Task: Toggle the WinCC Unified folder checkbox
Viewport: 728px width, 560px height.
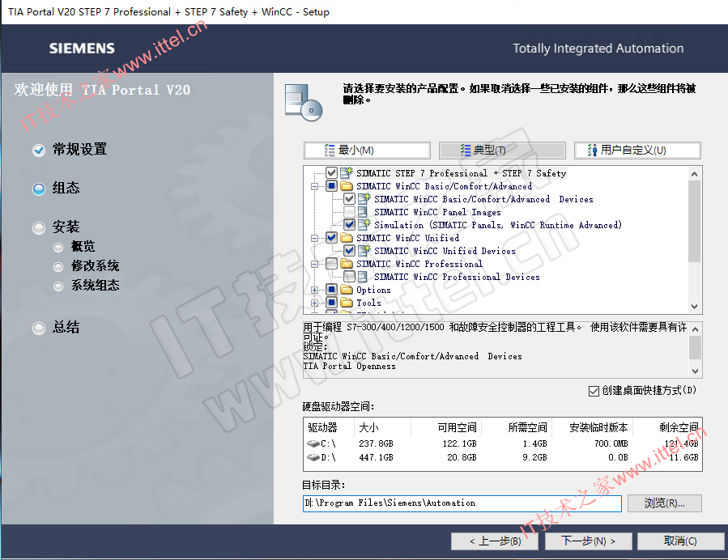Action: point(331,238)
